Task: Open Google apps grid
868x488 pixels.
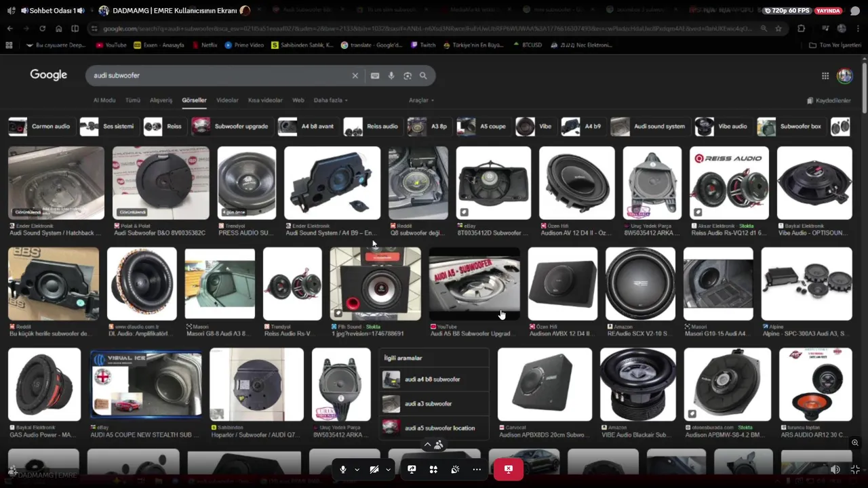Action: tap(825, 76)
